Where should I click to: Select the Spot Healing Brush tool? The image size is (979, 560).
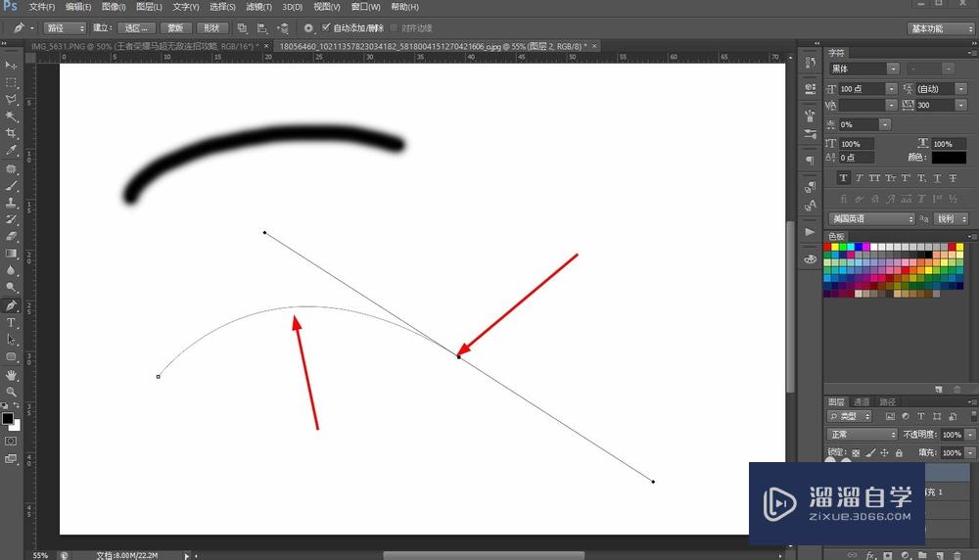coord(11,168)
